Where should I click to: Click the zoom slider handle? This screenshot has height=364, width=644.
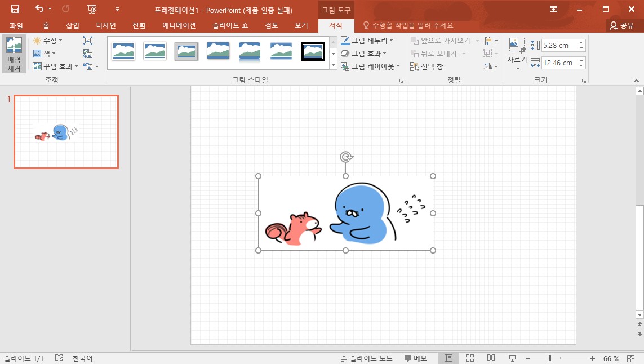549,358
